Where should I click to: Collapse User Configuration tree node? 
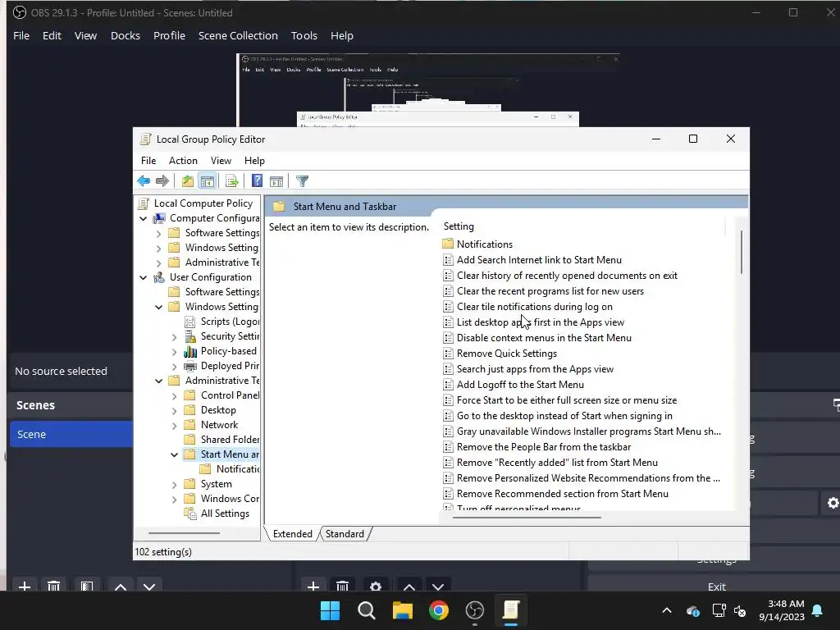tap(143, 277)
